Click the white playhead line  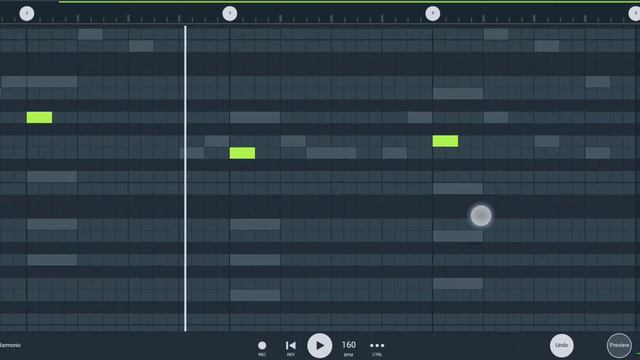click(x=185, y=178)
